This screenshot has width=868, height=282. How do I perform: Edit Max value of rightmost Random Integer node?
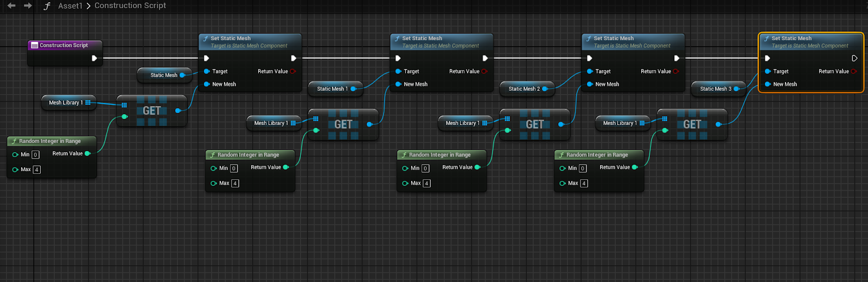tap(584, 183)
